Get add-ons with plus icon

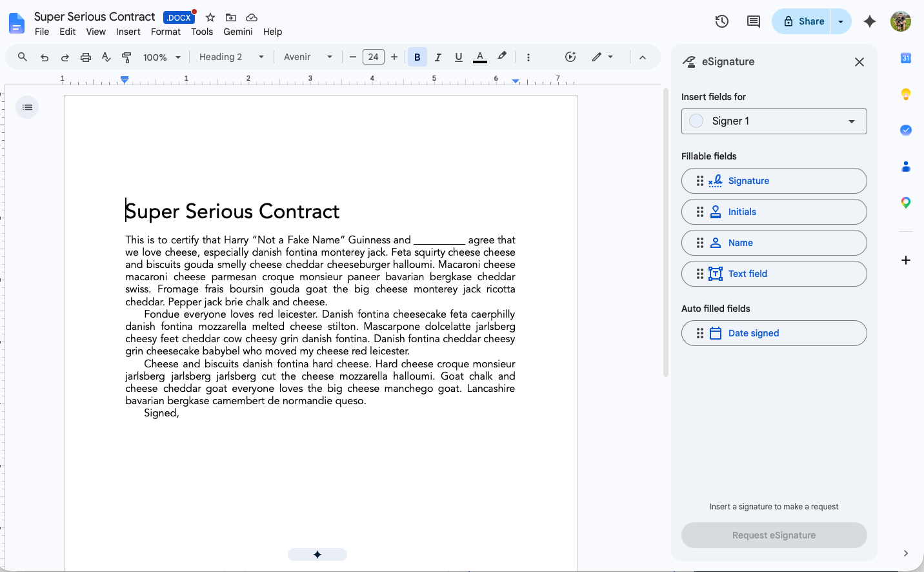click(906, 260)
